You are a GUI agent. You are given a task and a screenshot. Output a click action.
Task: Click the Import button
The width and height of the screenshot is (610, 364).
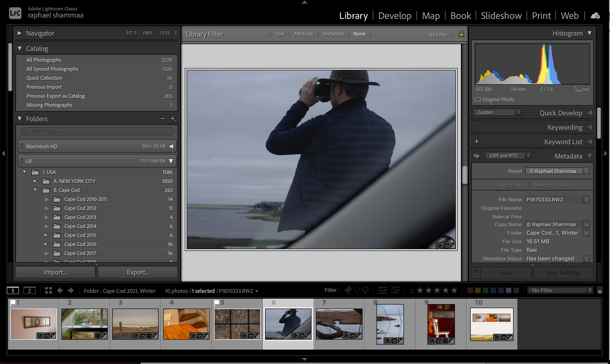pyautogui.click(x=55, y=272)
